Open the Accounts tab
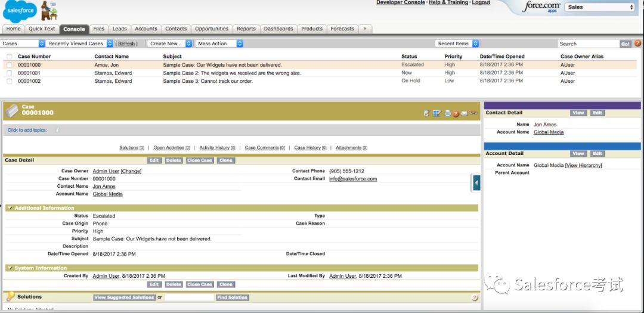Image resolution: width=644 pixels, height=313 pixels. click(x=146, y=29)
